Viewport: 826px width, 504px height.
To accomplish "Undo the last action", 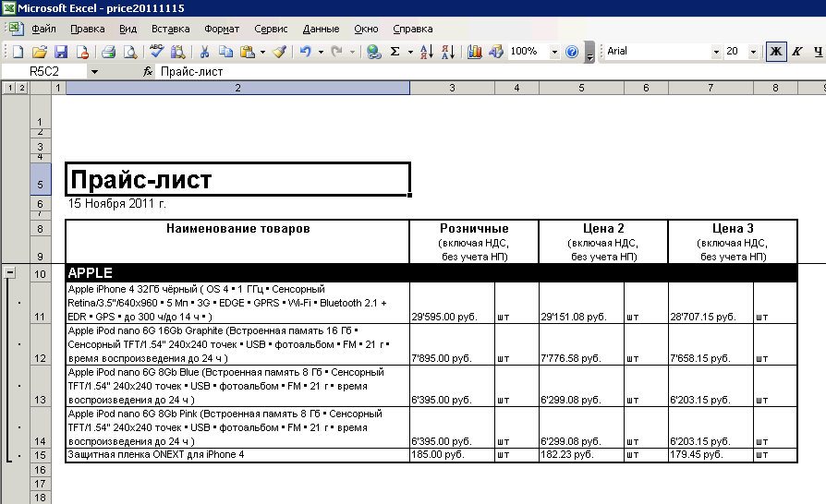I will [x=306, y=51].
